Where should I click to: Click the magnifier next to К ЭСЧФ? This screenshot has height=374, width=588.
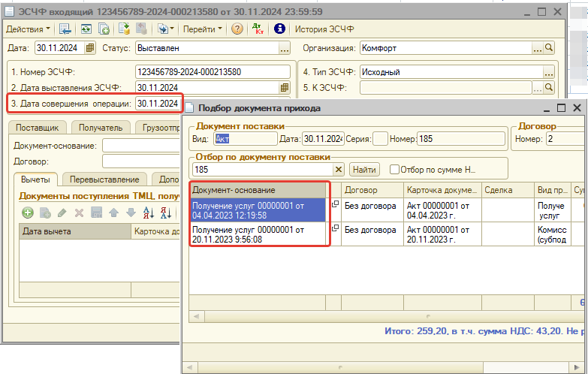tap(549, 88)
